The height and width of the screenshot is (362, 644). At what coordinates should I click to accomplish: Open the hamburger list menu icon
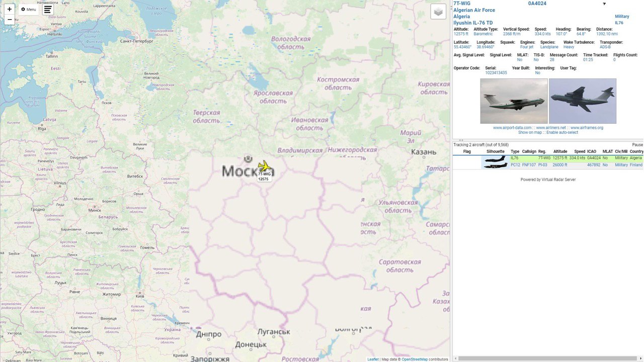(48, 9)
